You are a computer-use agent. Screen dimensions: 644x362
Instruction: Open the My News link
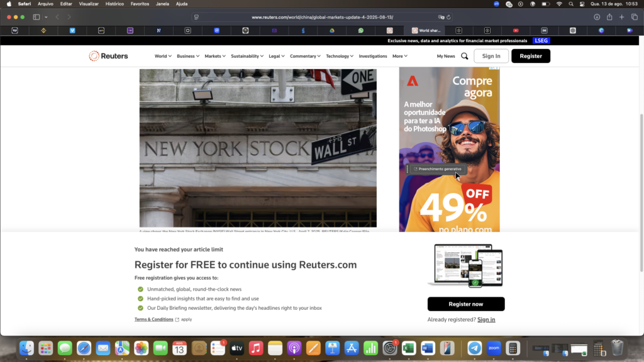pyautogui.click(x=446, y=56)
